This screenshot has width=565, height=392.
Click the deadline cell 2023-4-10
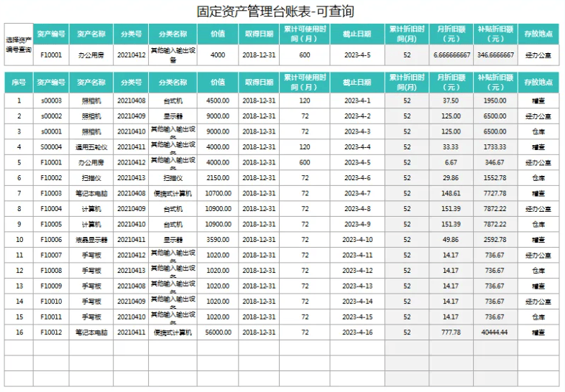click(358, 240)
